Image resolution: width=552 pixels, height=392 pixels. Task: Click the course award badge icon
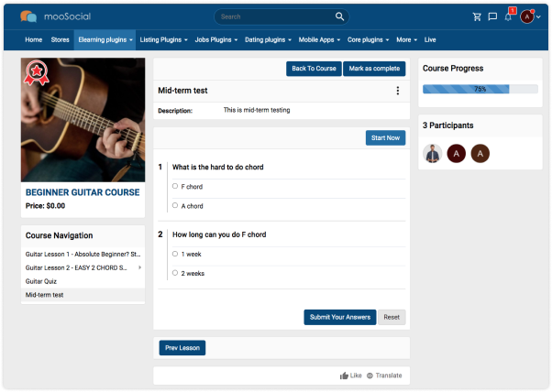coord(37,72)
